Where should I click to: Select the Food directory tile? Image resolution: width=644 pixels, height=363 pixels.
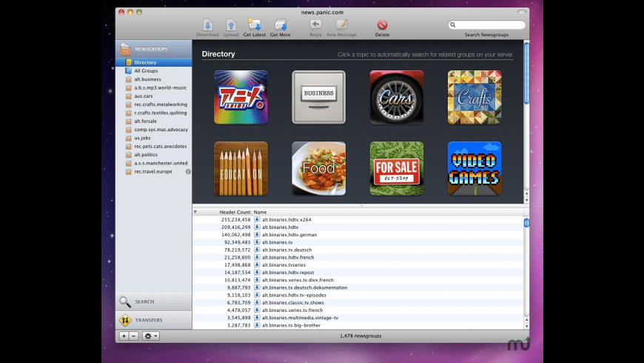click(318, 168)
